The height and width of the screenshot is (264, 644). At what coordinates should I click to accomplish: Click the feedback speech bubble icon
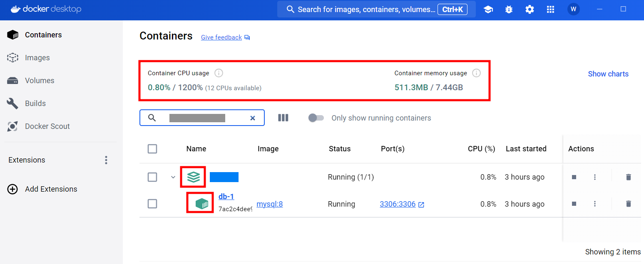(247, 37)
